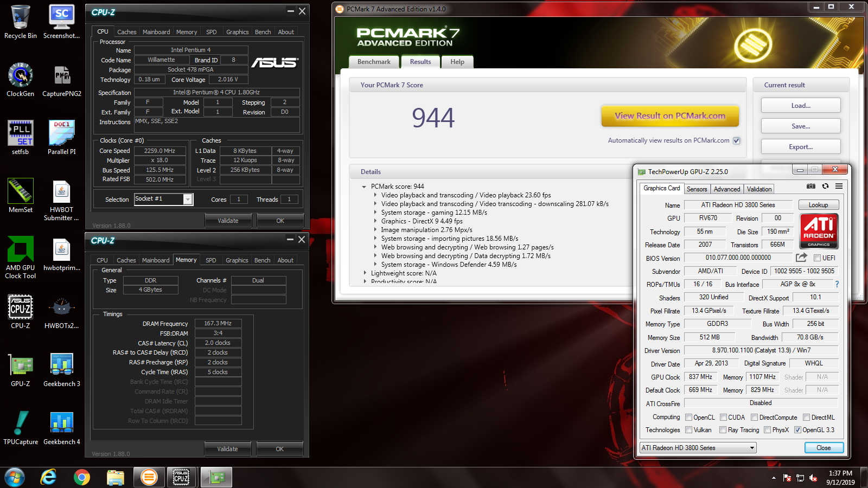
Task: Expand System storage - gaming row
Action: click(375, 213)
